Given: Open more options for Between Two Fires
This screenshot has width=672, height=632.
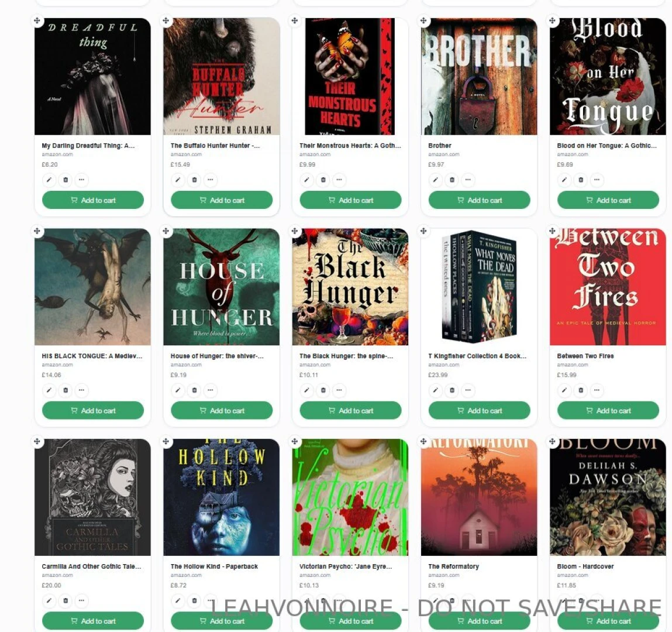Looking at the screenshot, I should 597,390.
